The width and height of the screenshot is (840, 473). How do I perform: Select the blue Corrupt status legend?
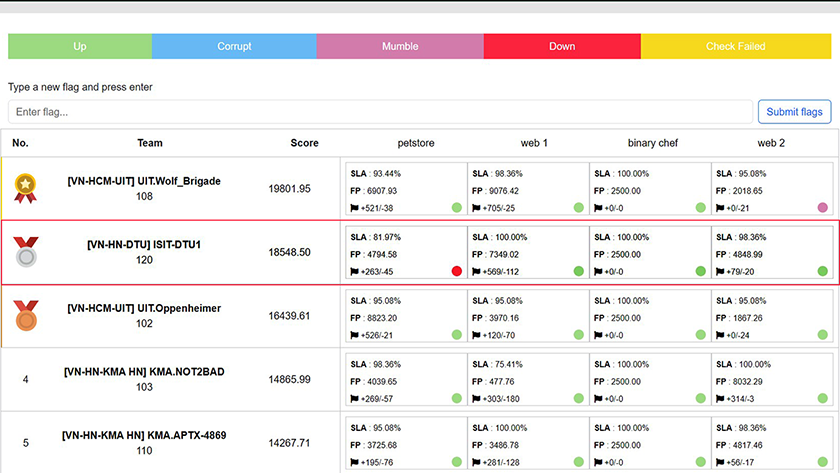point(234,46)
